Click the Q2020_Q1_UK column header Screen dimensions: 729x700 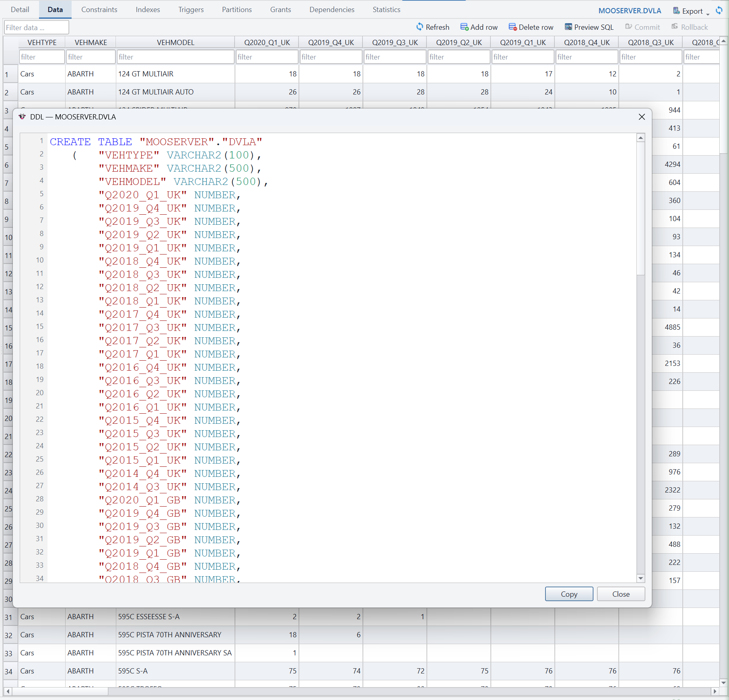tap(267, 42)
